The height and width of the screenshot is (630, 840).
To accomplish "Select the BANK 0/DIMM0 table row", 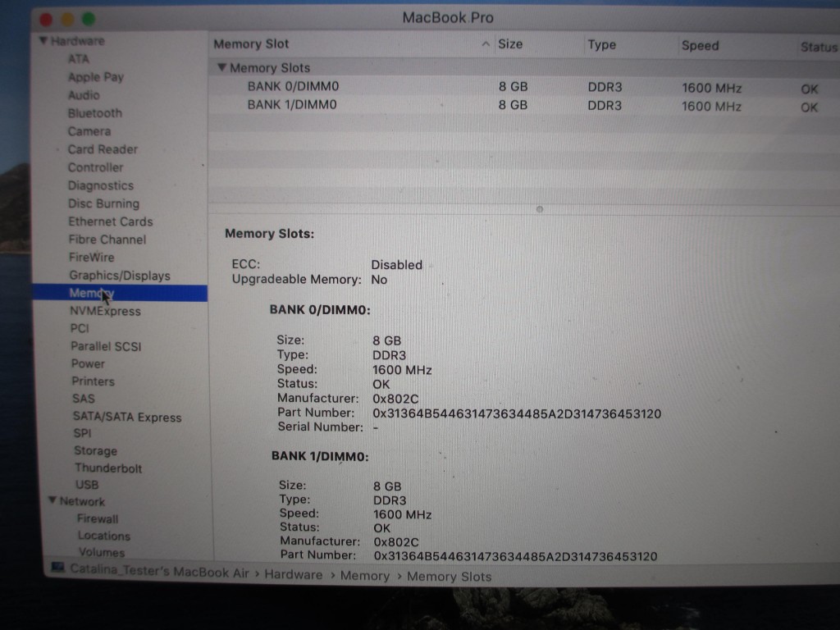I will click(x=524, y=87).
